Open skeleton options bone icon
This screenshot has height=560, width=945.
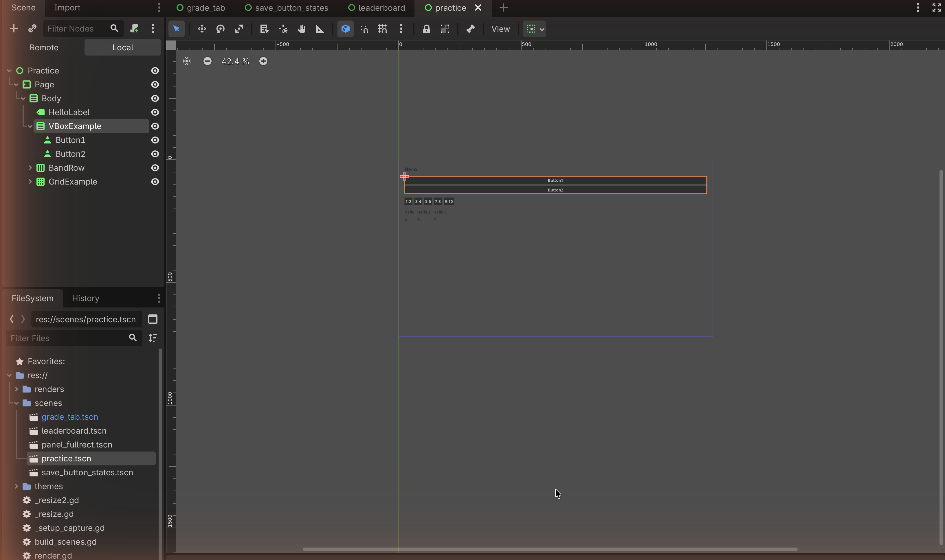(x=470, y=29)
